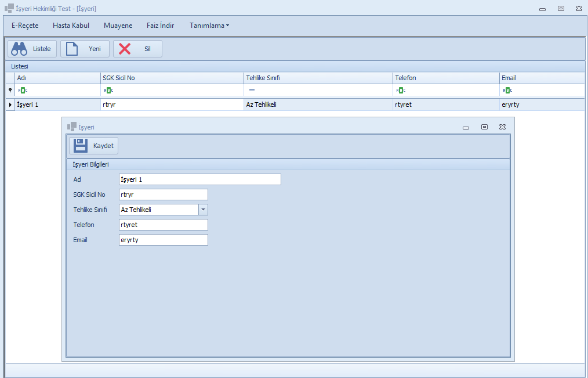Click the Telefon column filter condition icon
Viewport: 588px width, 378px height.
401,90
